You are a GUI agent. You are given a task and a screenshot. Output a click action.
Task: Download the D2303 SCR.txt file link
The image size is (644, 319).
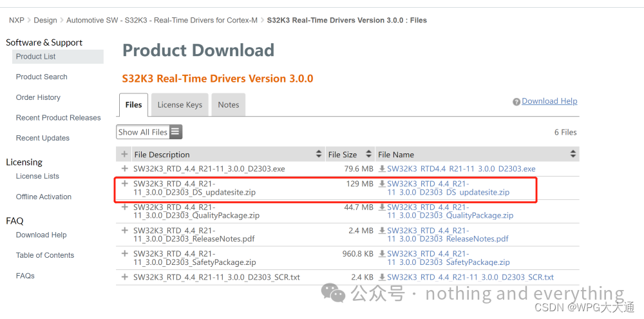pos(470,278)
